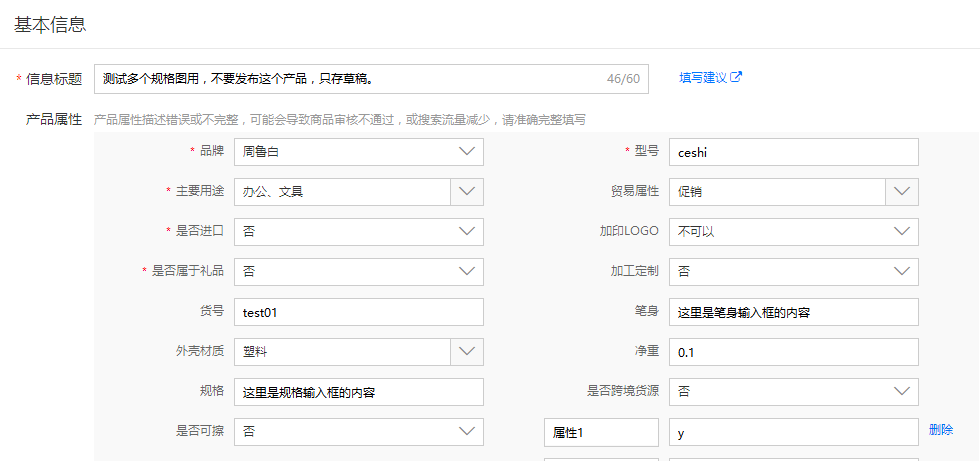Click the 净重 input field
The height and width of the screenshot is (461, 980).
(792, 352)
